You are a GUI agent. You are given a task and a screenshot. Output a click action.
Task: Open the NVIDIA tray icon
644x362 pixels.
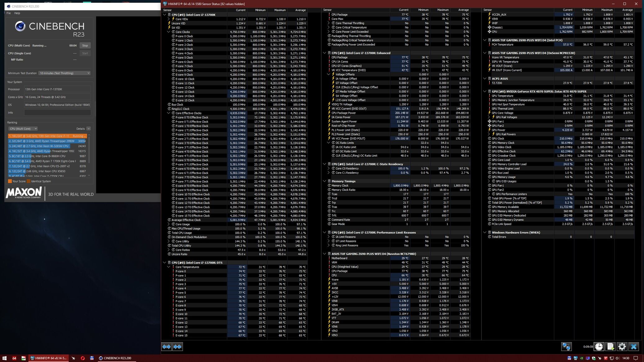tap(581, 358)
